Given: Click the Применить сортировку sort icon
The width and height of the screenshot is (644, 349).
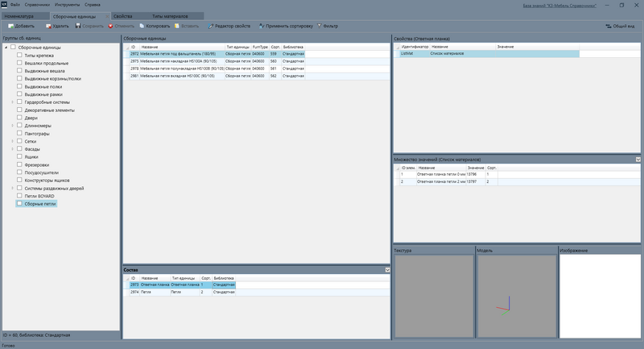Looking at the screenshot, I should (x=261, y=26).
